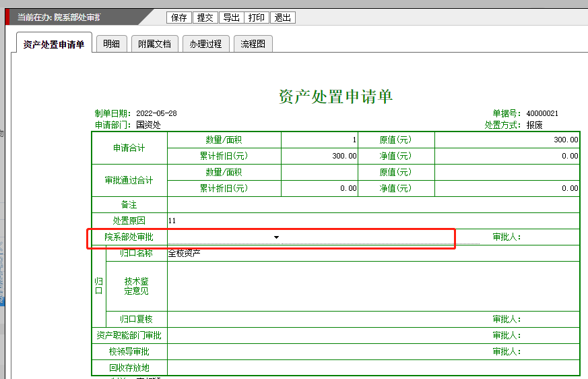The height and width of the screenshot is (379, 588).
Task: Export the form using 导出
Action: click(x=231, y=18)
